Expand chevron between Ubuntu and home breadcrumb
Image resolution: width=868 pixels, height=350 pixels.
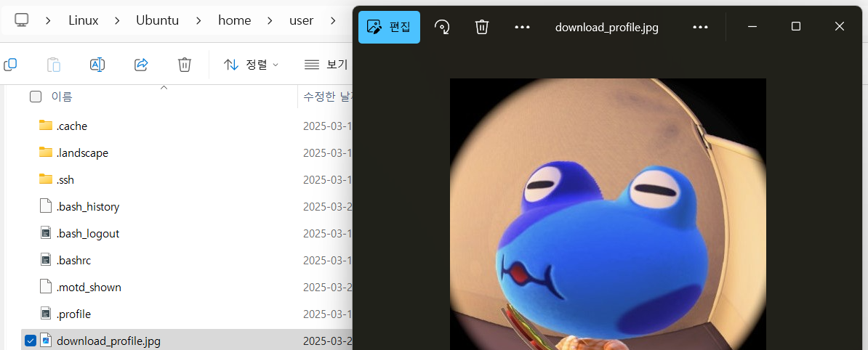198,21
